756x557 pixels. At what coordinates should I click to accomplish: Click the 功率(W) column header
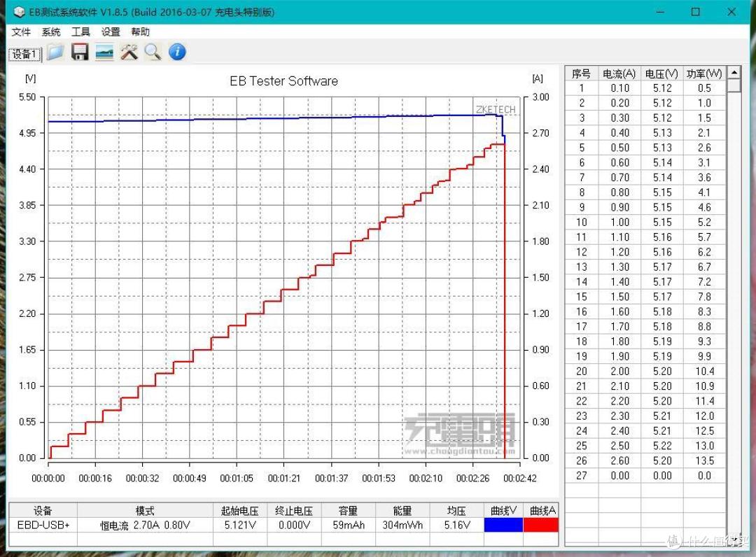click(x=704, y=73)
